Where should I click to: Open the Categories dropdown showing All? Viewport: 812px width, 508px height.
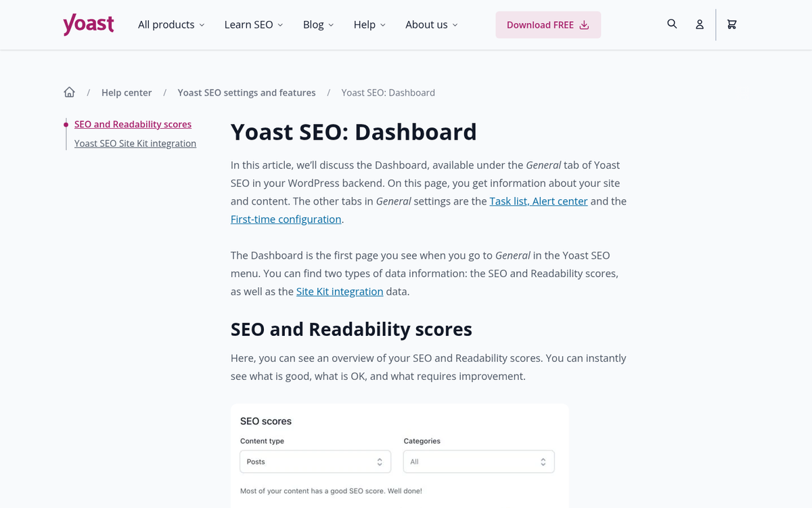[478, 461]
